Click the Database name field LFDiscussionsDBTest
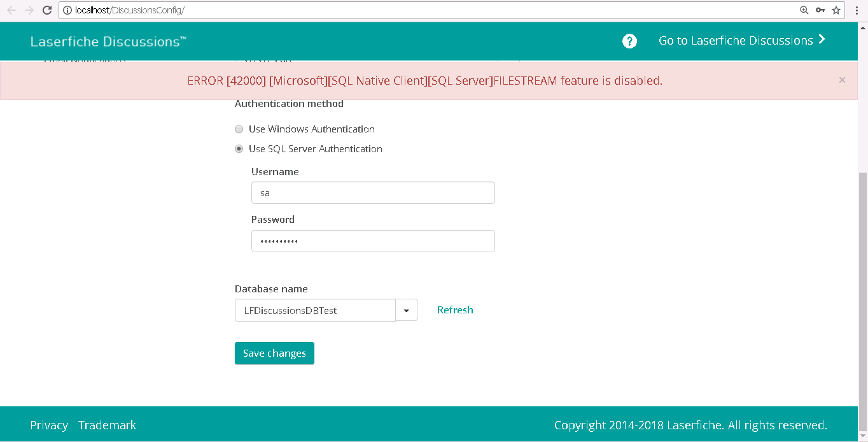 click(315, 310)
